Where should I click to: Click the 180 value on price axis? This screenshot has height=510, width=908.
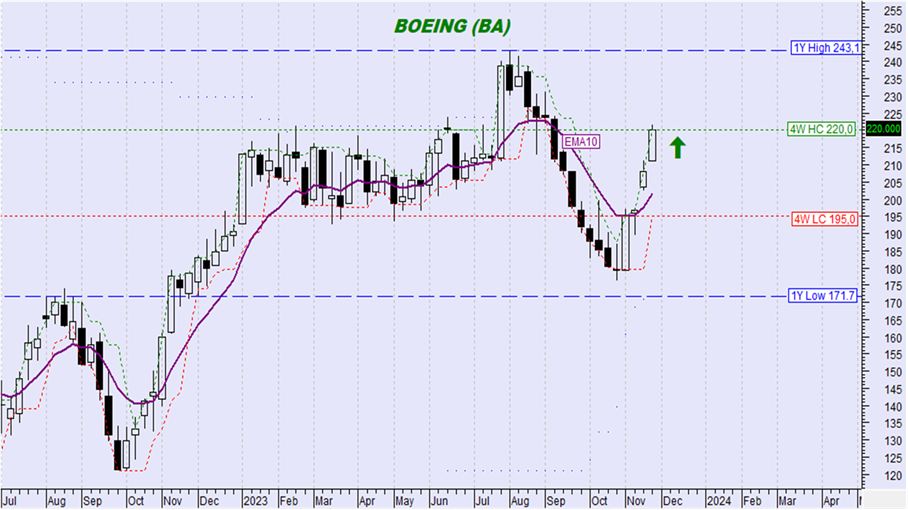(892, 269)
